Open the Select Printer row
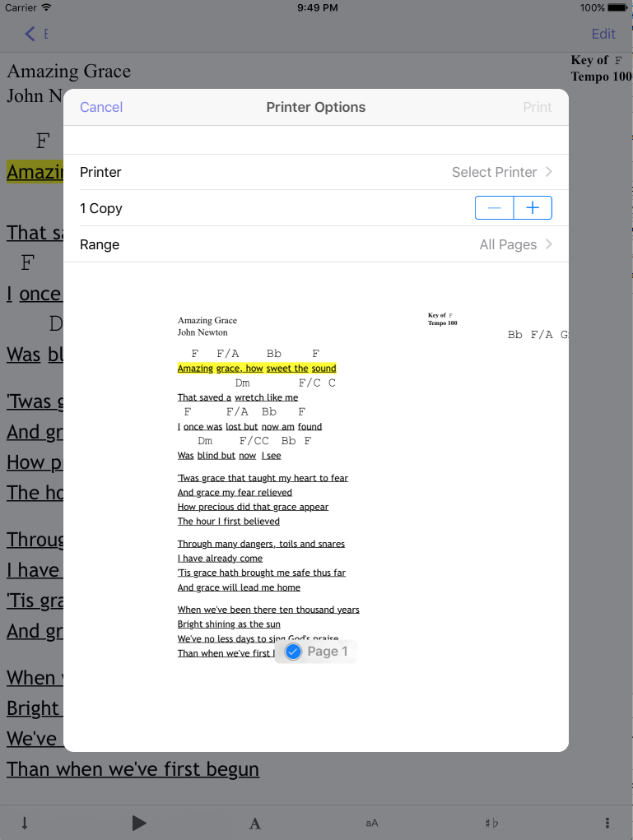Image resolution: width=633 pixels, height=840 pixels. tap(316, 172)
